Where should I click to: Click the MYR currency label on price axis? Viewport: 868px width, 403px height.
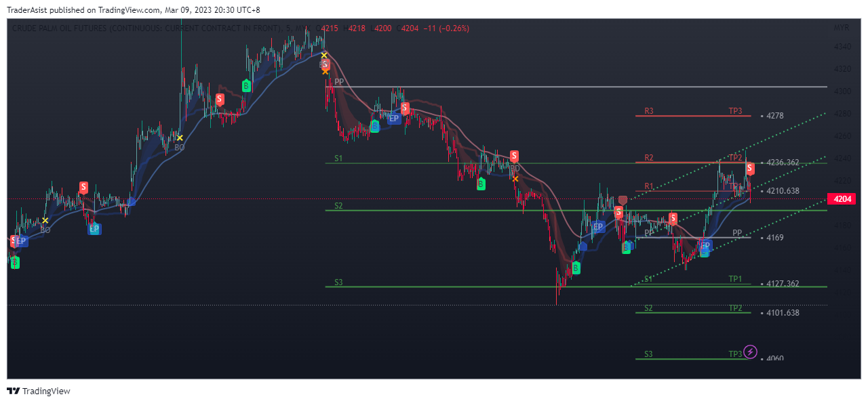click(841, 28)
